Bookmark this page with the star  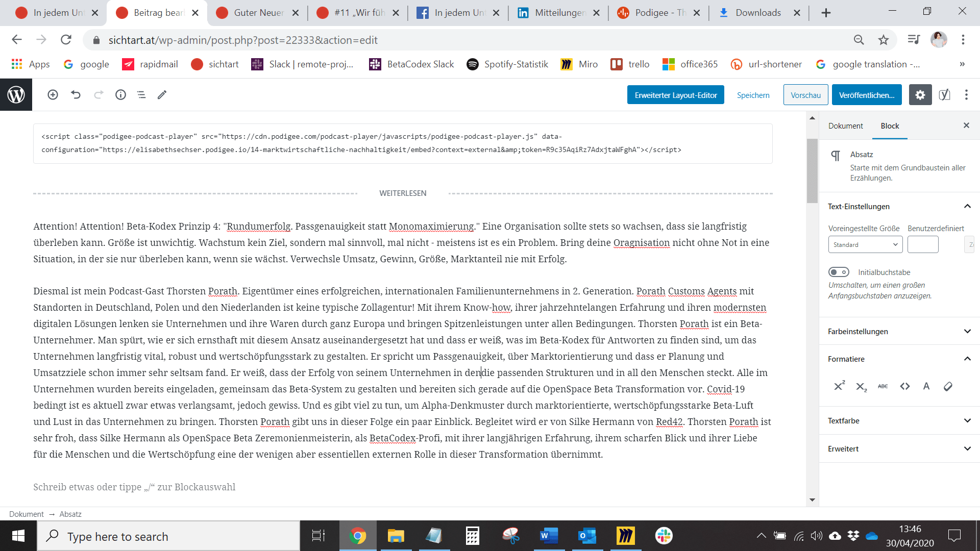(884, 40)
